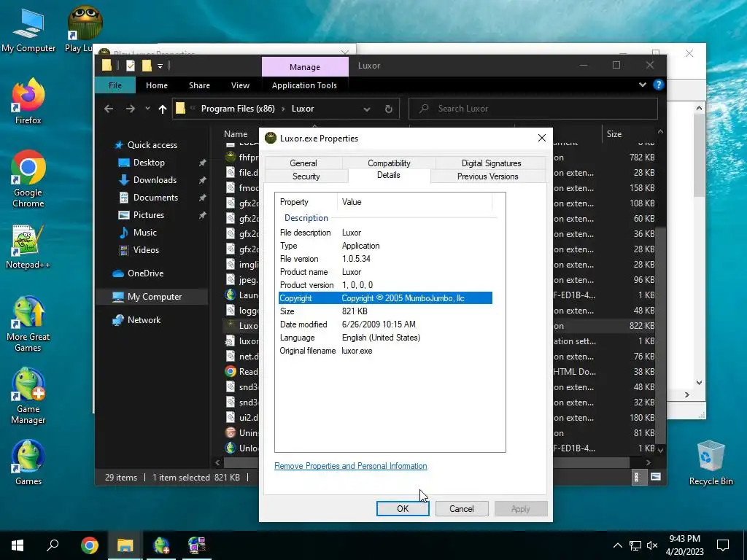Screen dimensions: 747x560
Task: Open the Share ribbon tab
Action: (x=199, y=85)
